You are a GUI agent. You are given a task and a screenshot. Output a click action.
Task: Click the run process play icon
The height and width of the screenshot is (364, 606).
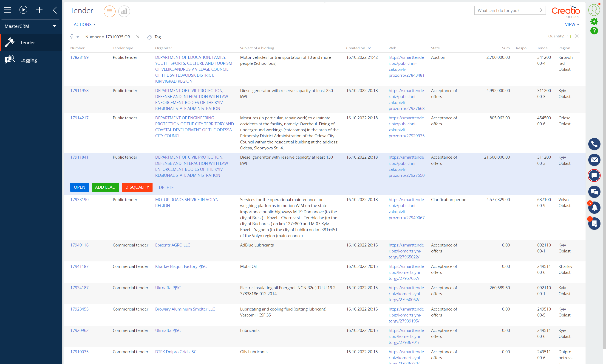(23, 10)
